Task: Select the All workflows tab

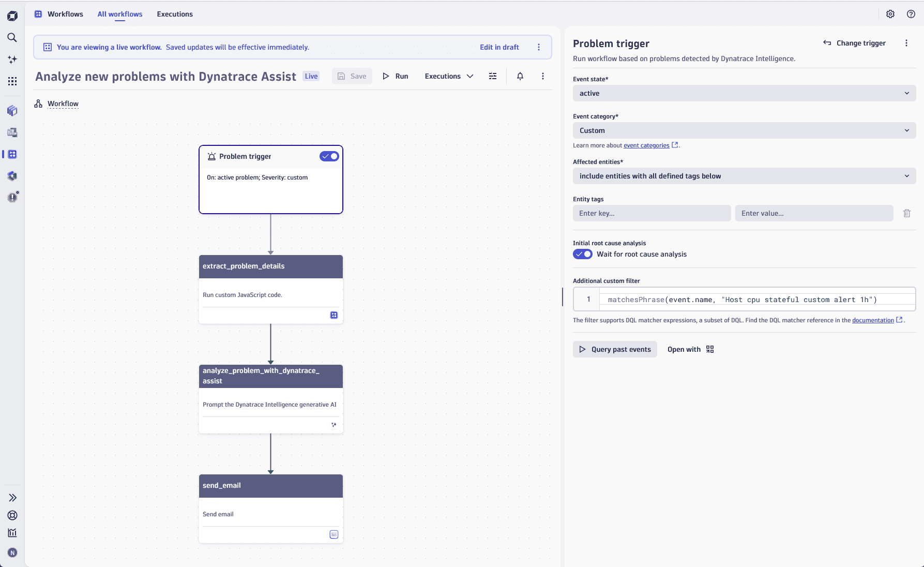Action: click(120, 14)
